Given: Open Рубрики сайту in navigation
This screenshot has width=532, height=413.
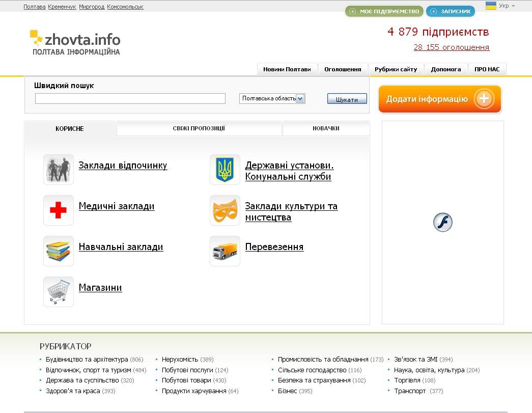Looking at the screenshot, I should (x=396, y=69).
